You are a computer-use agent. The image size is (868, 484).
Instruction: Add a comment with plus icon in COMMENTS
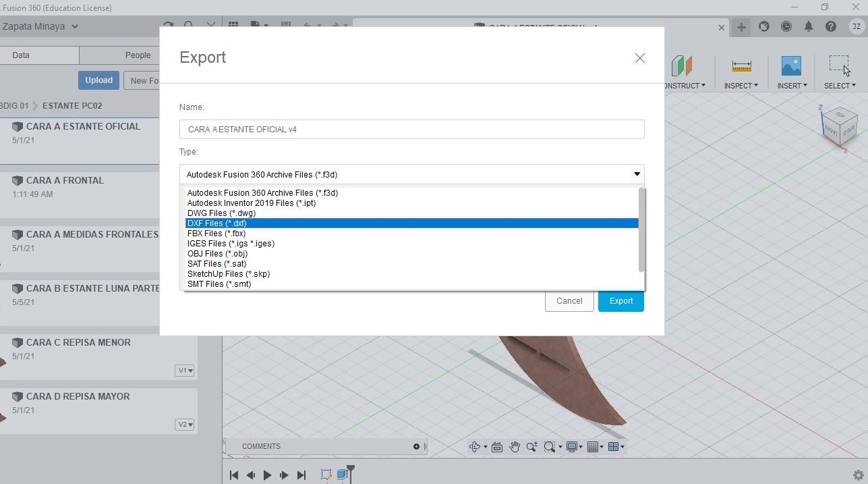point(416,446)
